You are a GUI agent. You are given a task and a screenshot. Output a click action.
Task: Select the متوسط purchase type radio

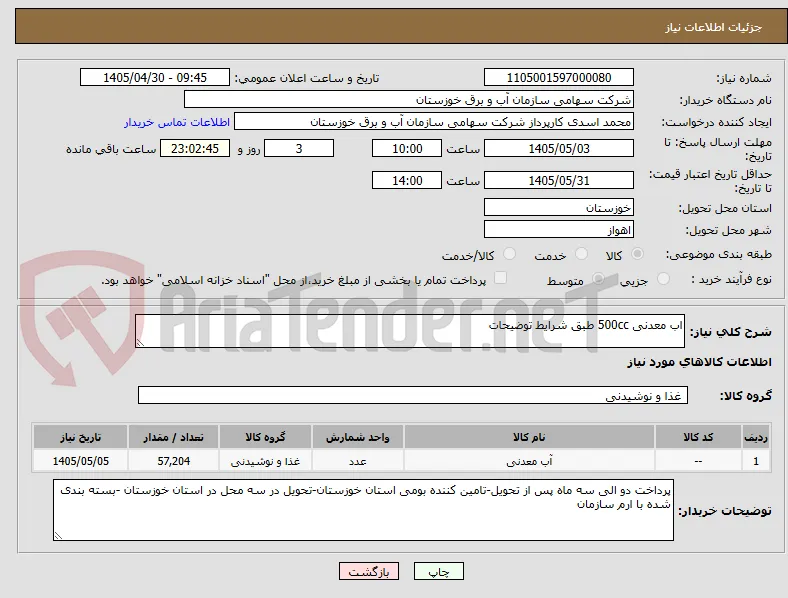(x=598, y=278)
